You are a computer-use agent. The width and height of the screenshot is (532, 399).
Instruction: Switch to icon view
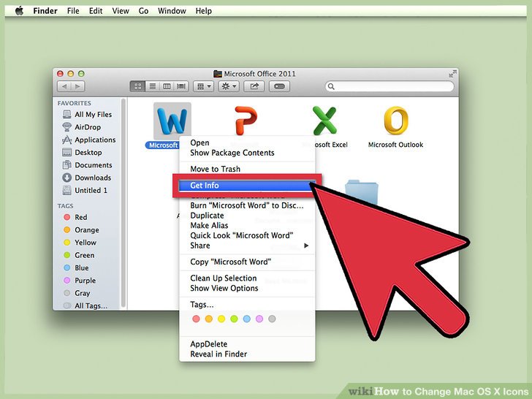pos(137,86)
